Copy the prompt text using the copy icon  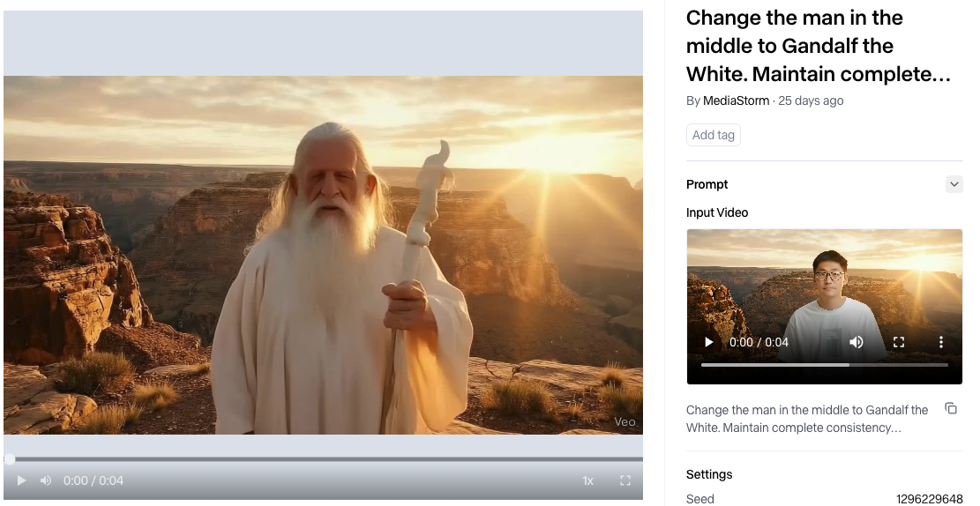click(x=951, y=408)
